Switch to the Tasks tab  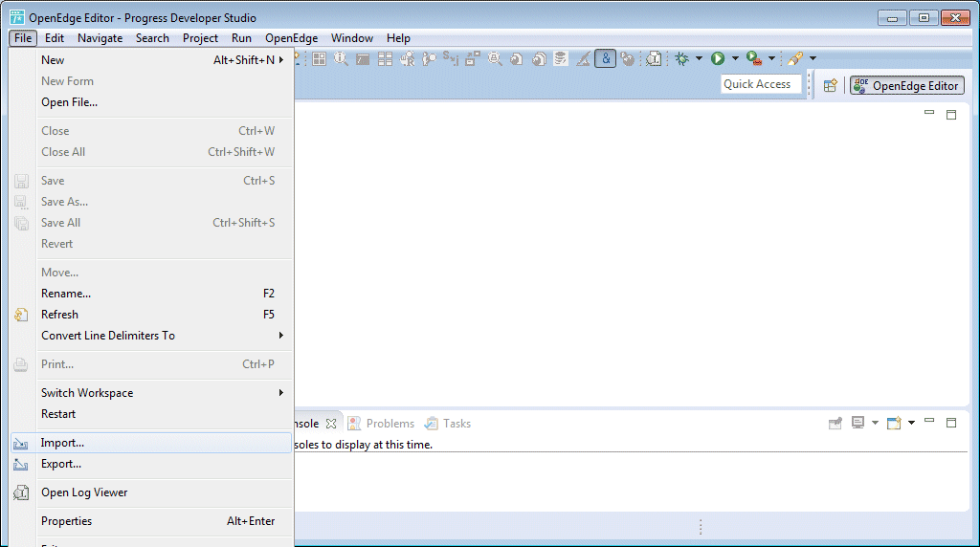pyautogui.click(x=448, y=424)
